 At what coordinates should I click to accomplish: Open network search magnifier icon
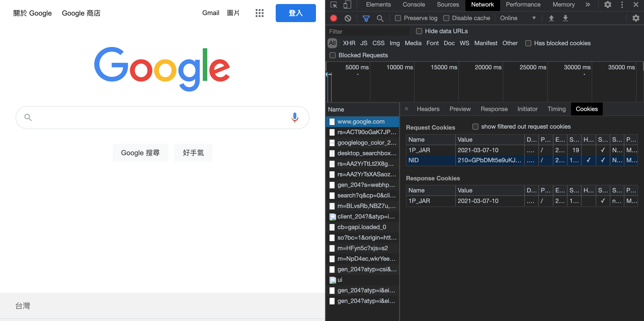point(380,18)
